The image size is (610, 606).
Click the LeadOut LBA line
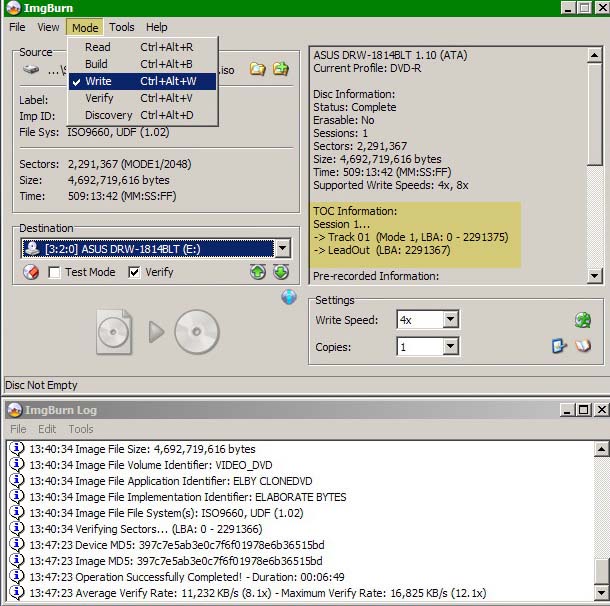pos(382,250)
